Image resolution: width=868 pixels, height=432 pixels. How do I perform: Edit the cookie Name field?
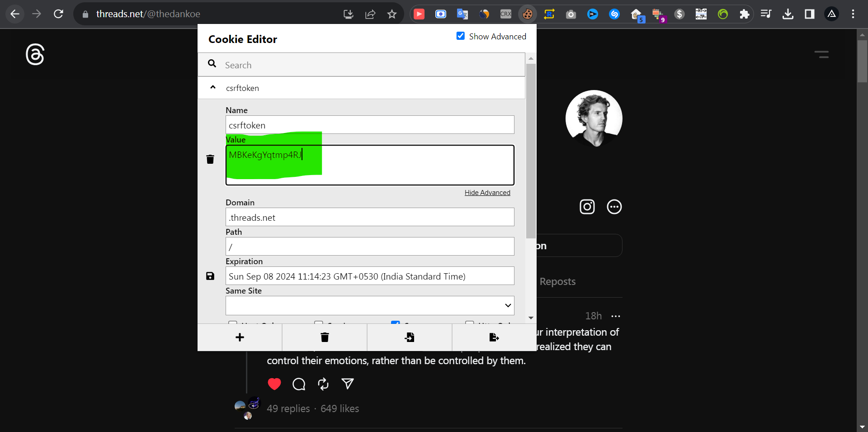click(370, 125)
